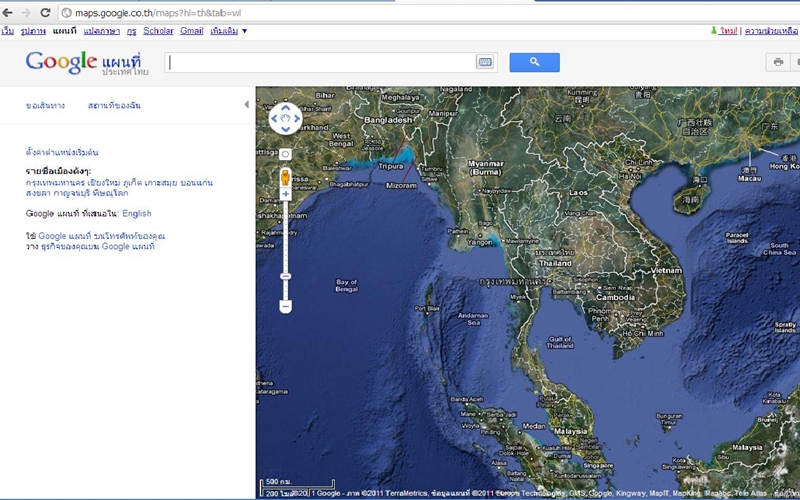This screenshot has width=800, height=500.
Task: Open Scholar from the top navigation
Action: point(158,31)
